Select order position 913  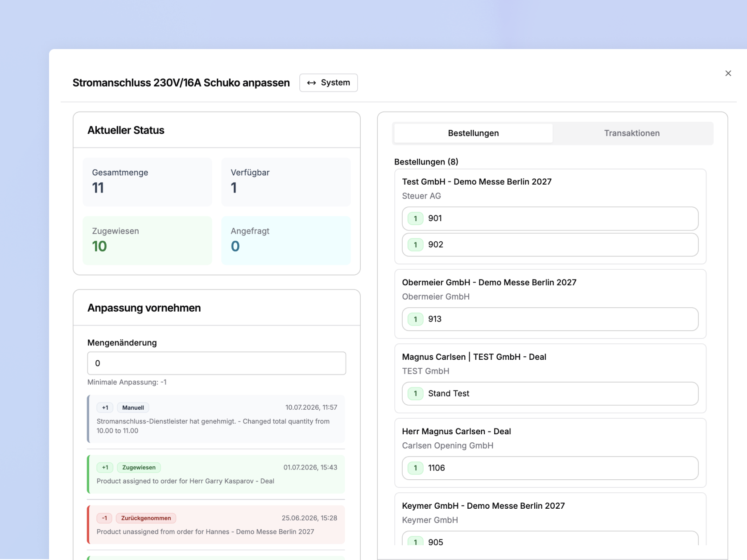[550, 319]
